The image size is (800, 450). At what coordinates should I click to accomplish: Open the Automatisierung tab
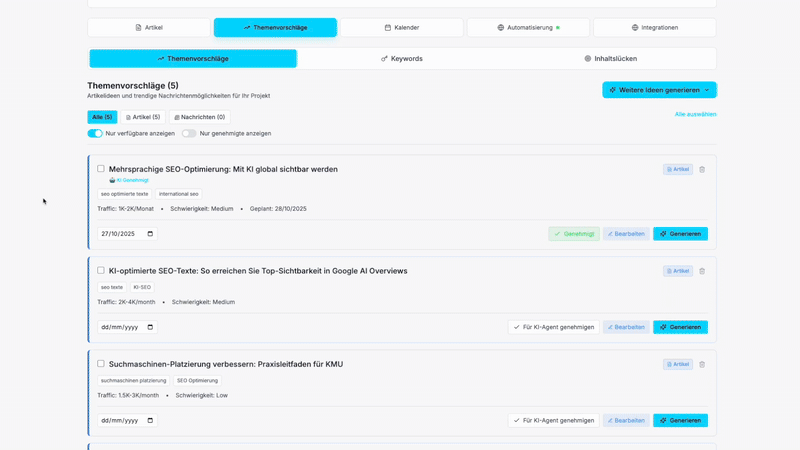click(529, 28)
